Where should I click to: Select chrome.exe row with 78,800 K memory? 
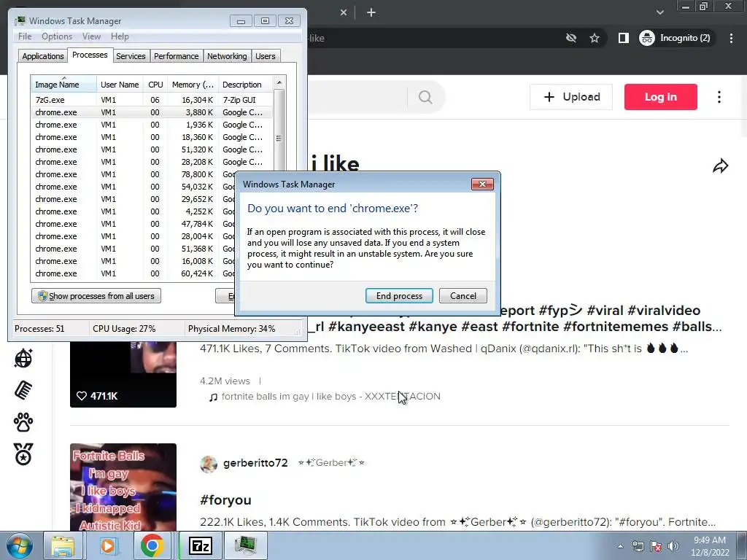point(133,174)
